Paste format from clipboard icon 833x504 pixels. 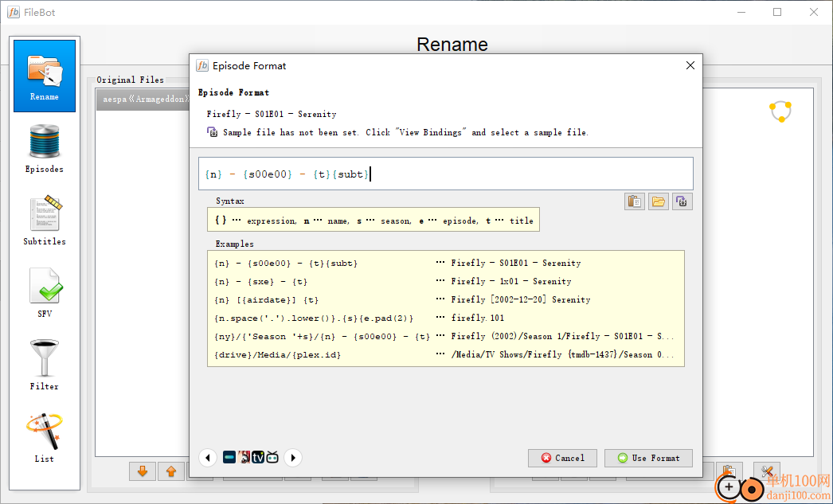635,201
